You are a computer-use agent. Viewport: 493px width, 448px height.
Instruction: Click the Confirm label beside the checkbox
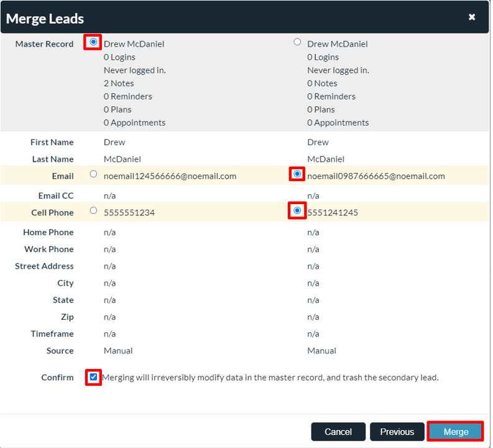[57, 378]
